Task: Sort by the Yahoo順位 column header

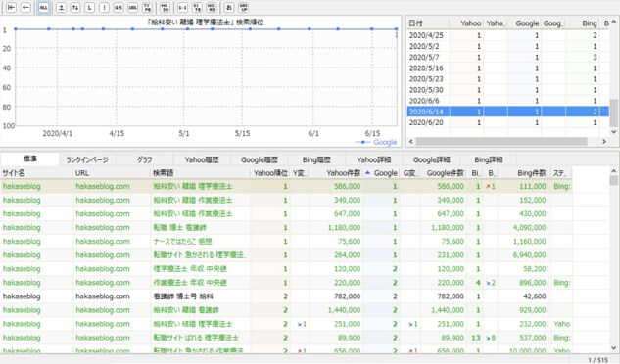Action: click(x=270, y=173)
